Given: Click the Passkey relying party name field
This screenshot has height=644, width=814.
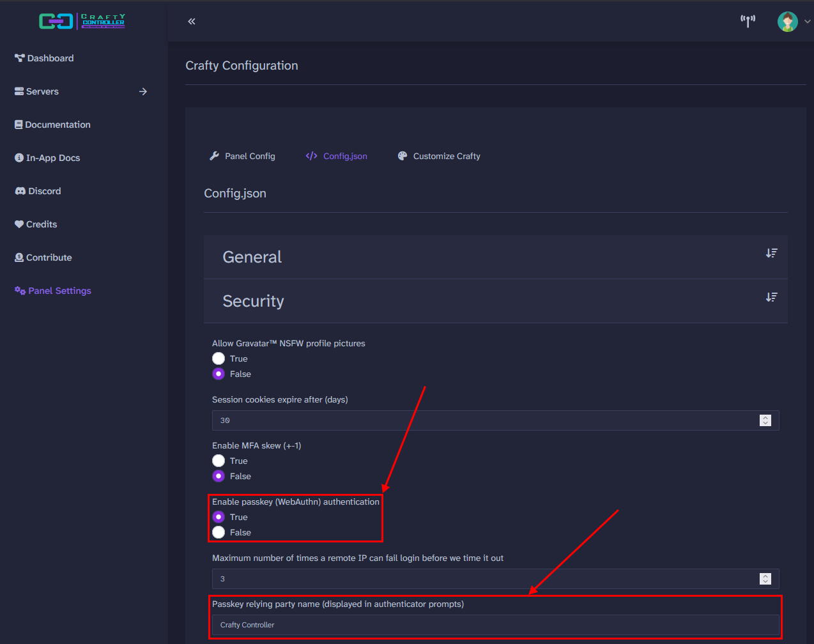Looking at the screenshot, I should tap(447, 624).
